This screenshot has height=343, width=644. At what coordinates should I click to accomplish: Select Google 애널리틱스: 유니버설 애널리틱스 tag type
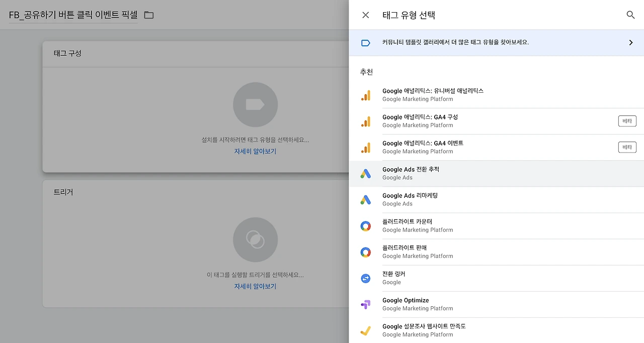click(496, 95)
